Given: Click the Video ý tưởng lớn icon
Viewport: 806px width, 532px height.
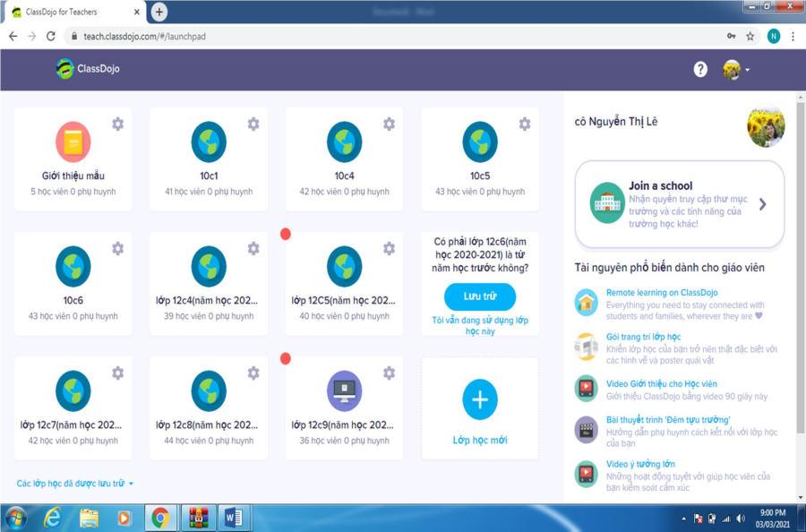Looking at the screenshot, I should pyautogui.click(x=586, y=474).
